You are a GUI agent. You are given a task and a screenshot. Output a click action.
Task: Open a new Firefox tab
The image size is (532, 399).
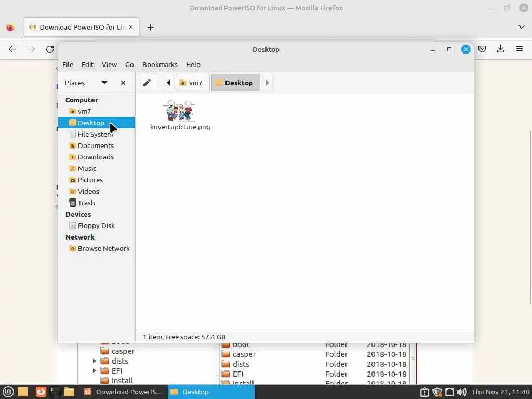pyautogui.click(x=150, y=27)
